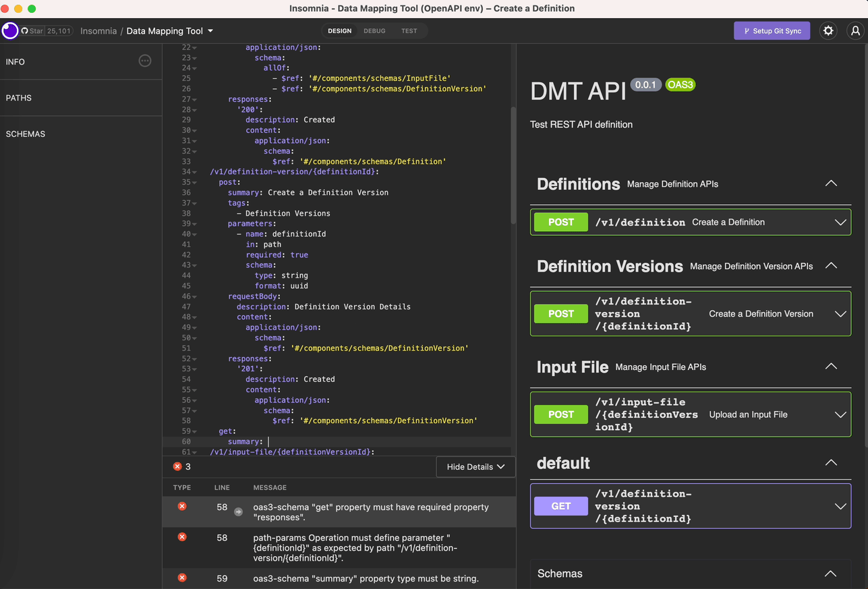Click error icon for "responses" message row

click(182, 507)
